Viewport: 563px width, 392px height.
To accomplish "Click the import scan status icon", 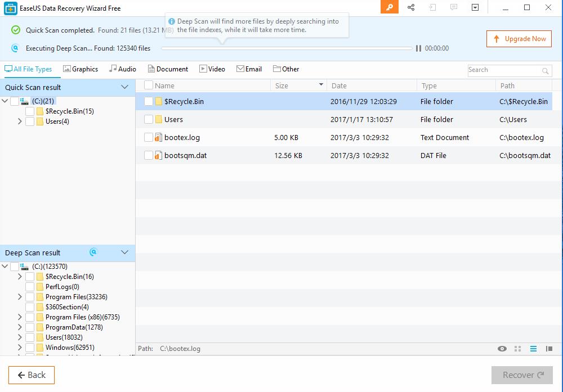I will pos(432,7).
